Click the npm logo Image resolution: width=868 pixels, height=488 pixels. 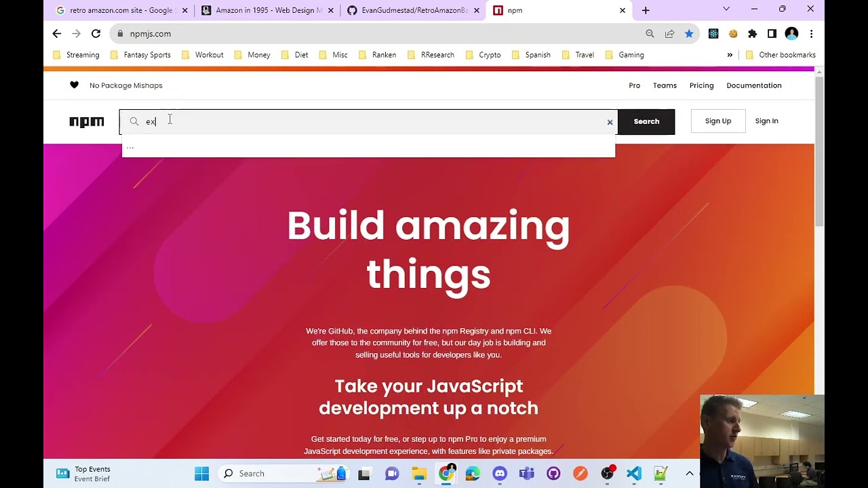87,122
